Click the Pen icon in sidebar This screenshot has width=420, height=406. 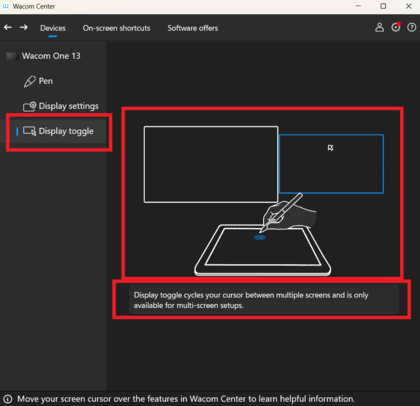30,81
